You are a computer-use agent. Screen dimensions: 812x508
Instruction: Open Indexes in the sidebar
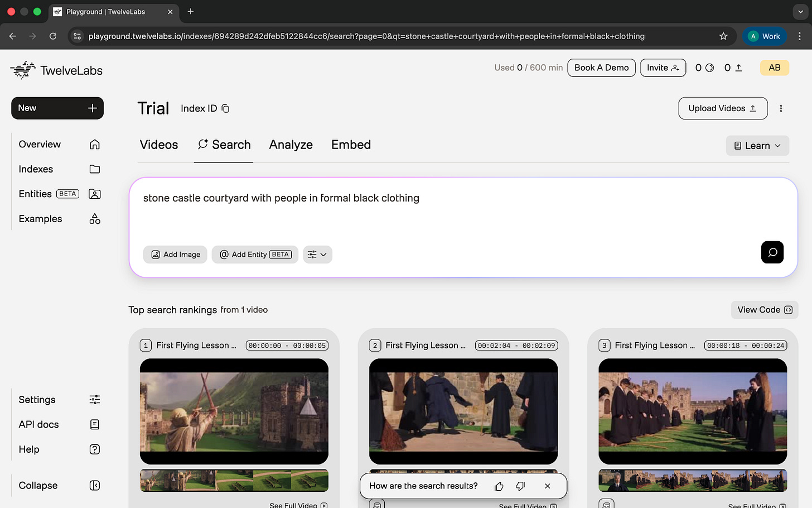click(x=59, y=169)
